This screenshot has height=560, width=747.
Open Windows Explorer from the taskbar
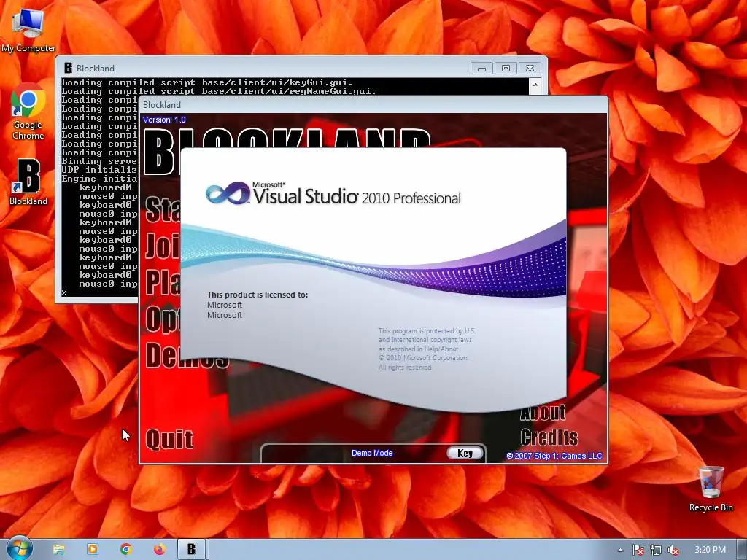click(x=58, y=550)
